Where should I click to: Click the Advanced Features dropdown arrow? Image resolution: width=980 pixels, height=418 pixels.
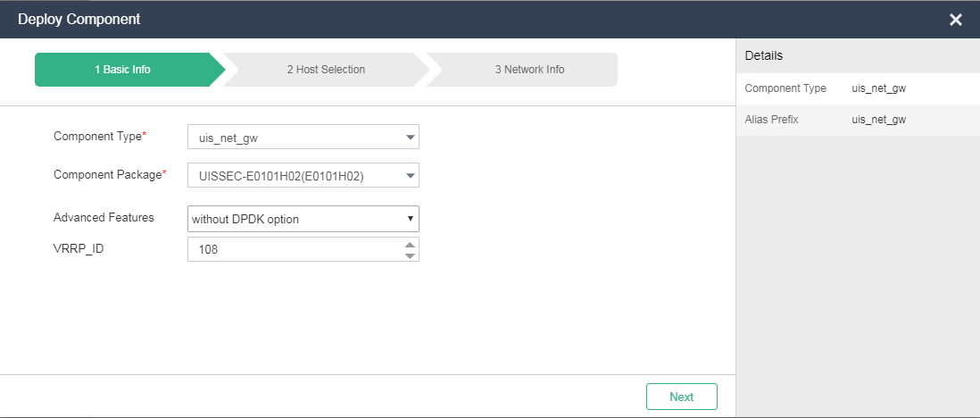click(410, 219)
